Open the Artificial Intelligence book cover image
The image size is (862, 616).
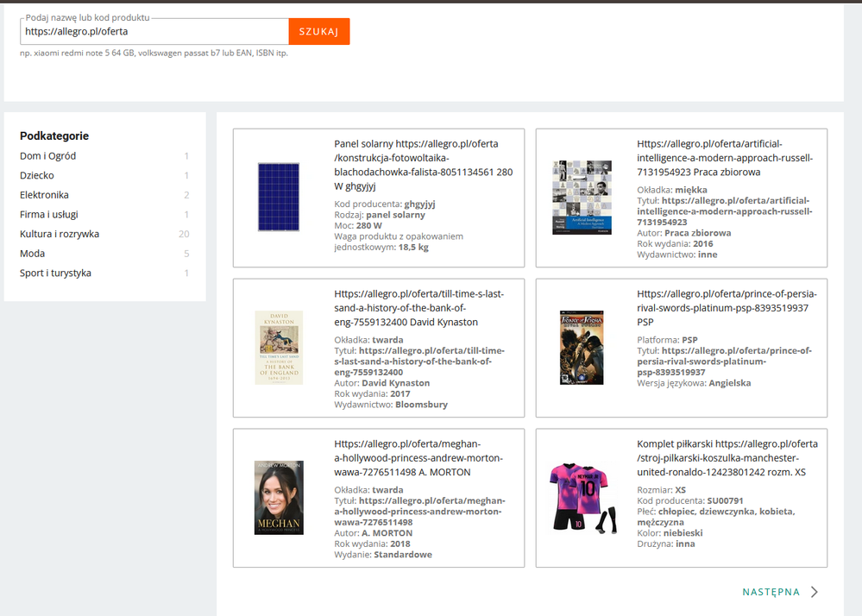(x=582, y=198)
